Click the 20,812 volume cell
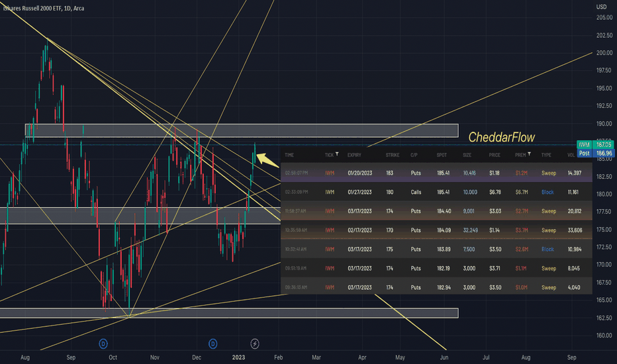Screen dimensions: 617x364 tap(574, 211)
